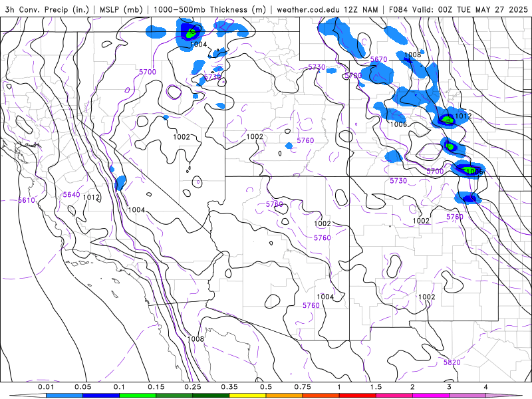Select the hot pink 1.5–2 legend swatch
The height and width of the screenshot is (399, 532).
[x=394, y=395]
